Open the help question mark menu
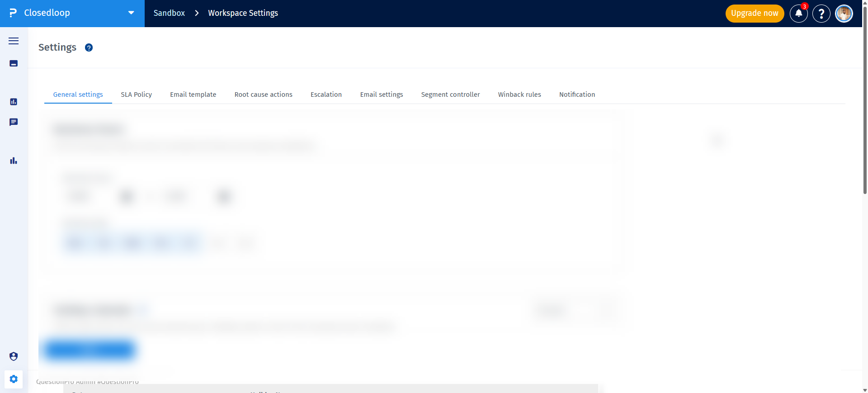The width and height of the screenshot is (868, 393). (821, 14)
